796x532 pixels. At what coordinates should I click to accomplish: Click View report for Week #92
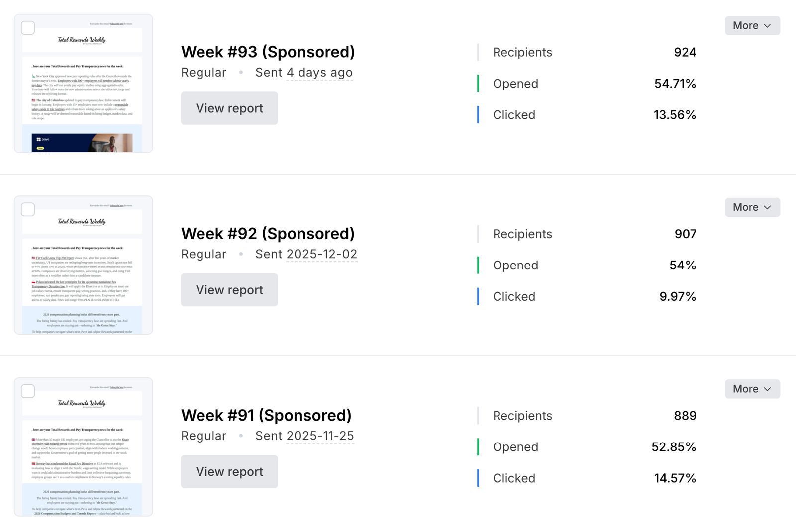229,290
